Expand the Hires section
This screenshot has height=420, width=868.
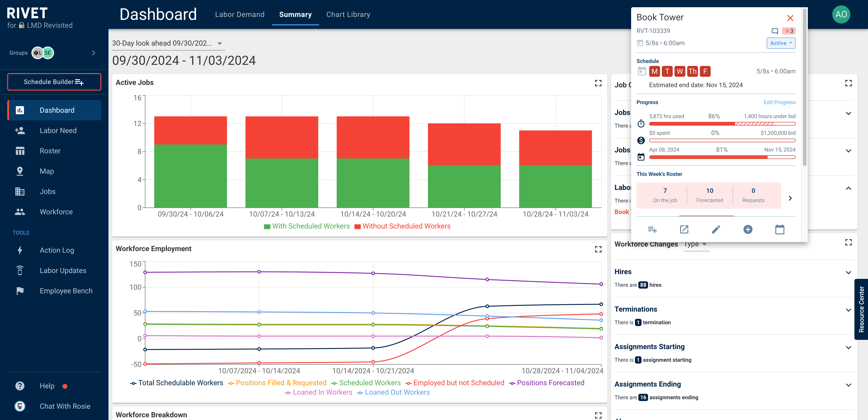848,273
